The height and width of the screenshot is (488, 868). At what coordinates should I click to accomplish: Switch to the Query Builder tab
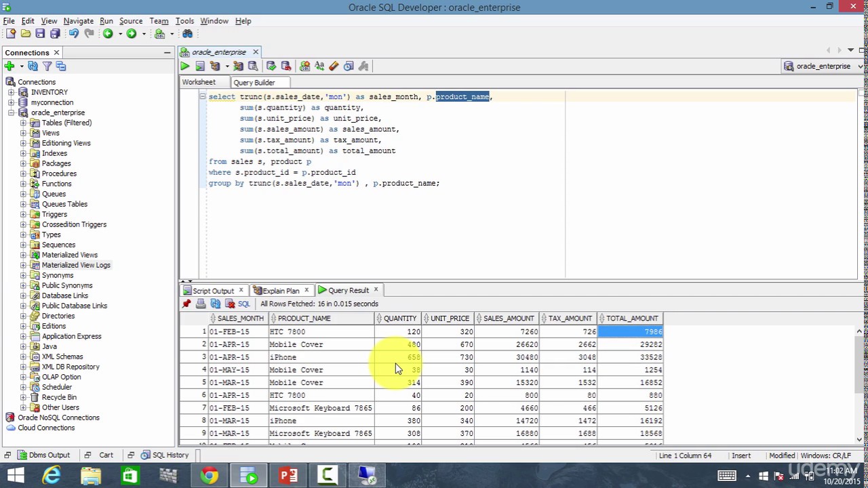tap(254, 82)
